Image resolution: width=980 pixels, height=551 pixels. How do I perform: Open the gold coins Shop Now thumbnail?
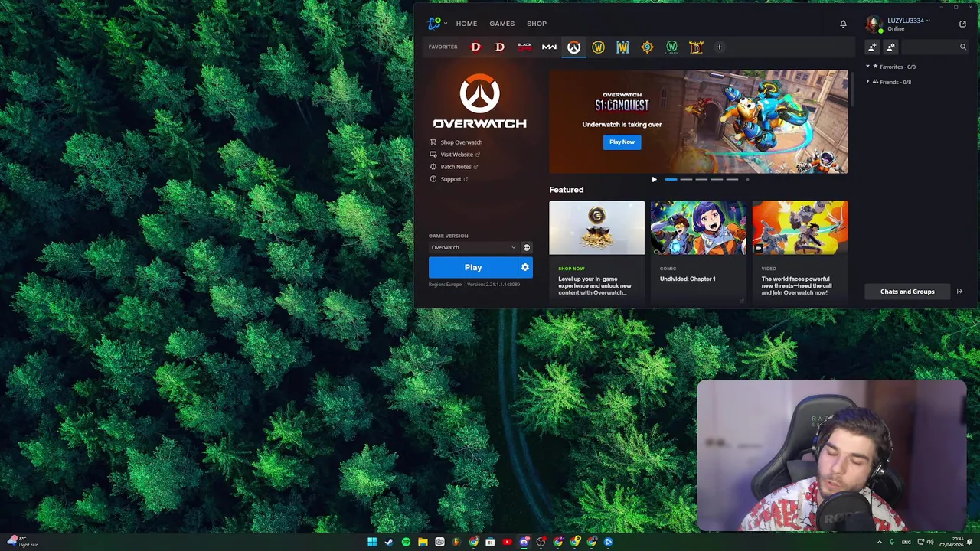(x=596, y=227)
